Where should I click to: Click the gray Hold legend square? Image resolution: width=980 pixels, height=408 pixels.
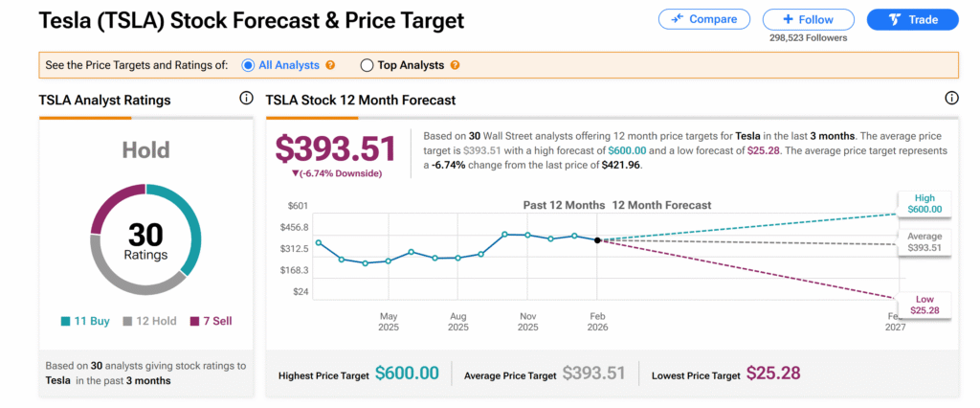pyautogui.click(x=126, y=322)
